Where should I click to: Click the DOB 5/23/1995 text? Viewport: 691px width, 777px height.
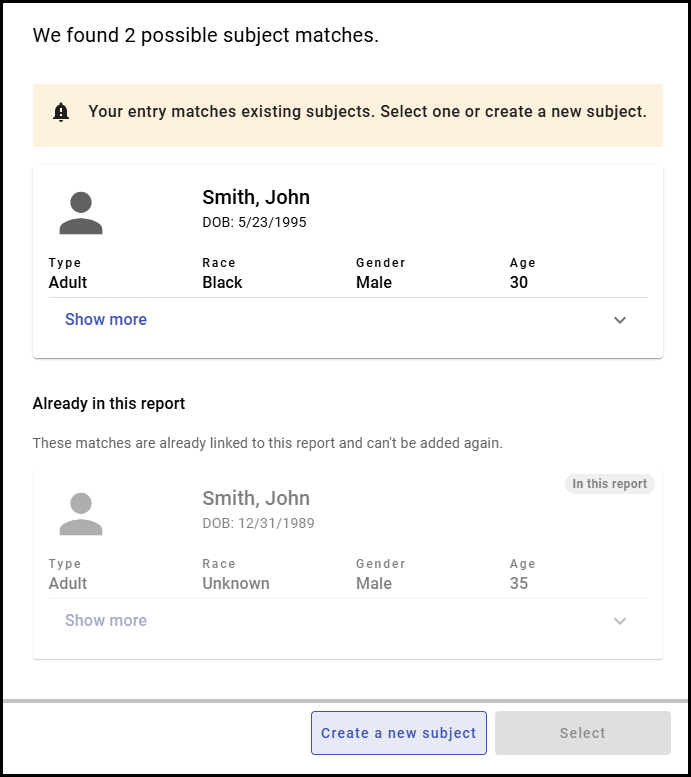254,222
